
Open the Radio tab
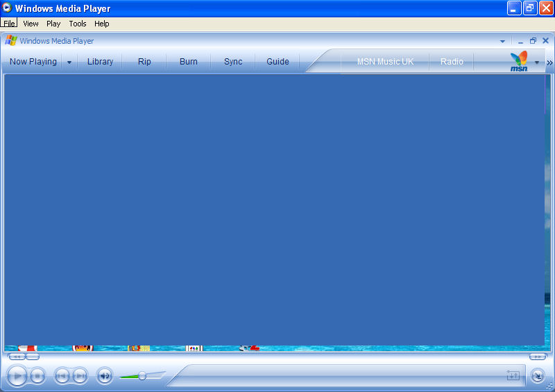452,62
